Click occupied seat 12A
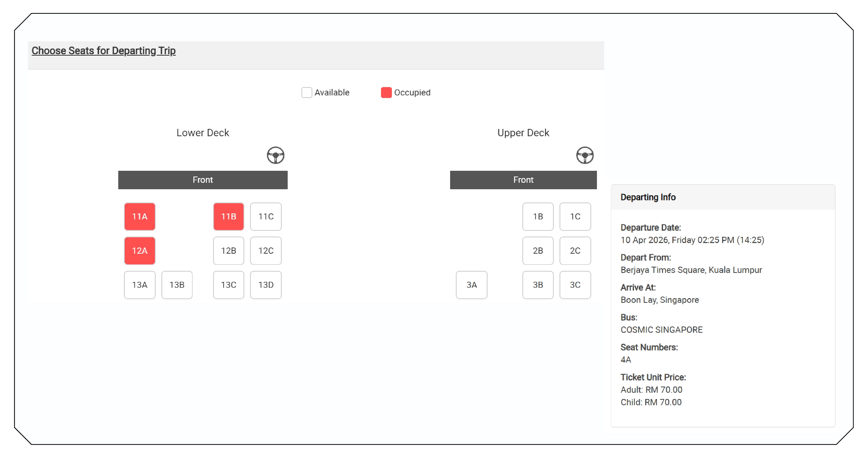868x458 pixels. tap(140, 251)
